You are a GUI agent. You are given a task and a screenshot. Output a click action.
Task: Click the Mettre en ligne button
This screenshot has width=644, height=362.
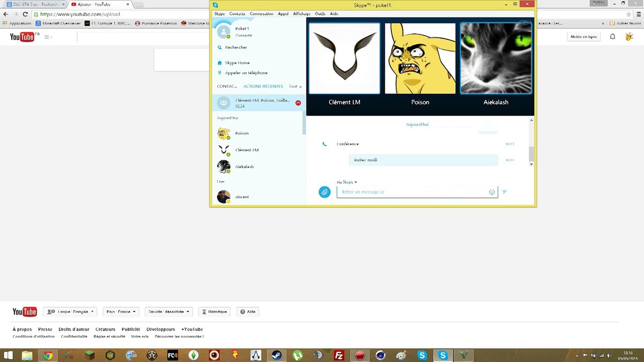(584, 37)
